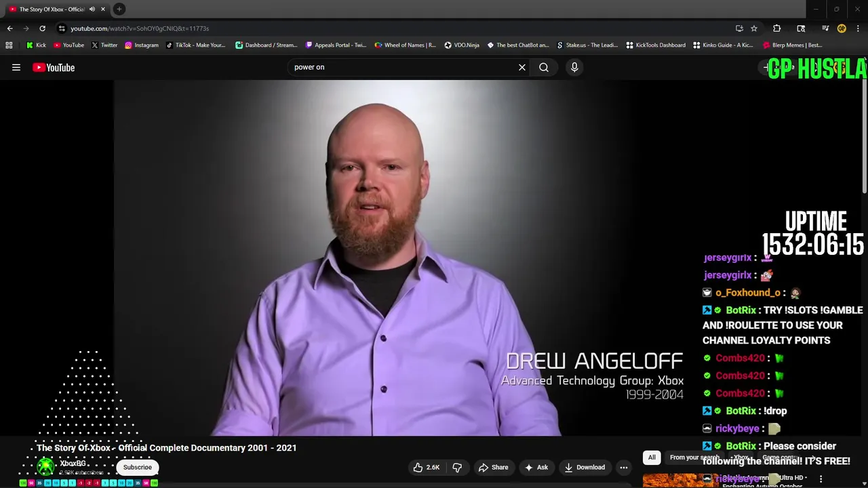Open 'Stake.us - The Leadi...' bookmark
The width and height of the screenshot is (868, 488).
587,45
